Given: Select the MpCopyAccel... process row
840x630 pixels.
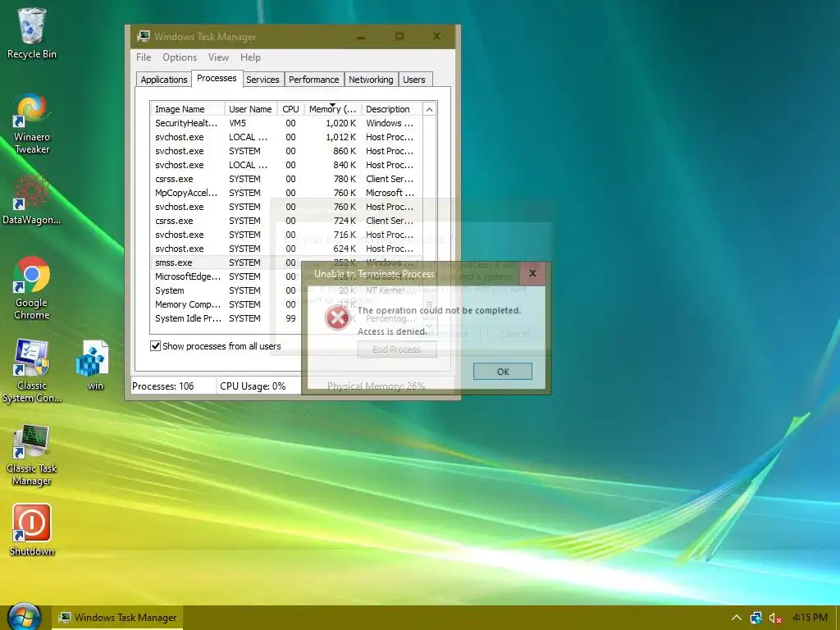Looking at the screenshot, I should 286,193.
